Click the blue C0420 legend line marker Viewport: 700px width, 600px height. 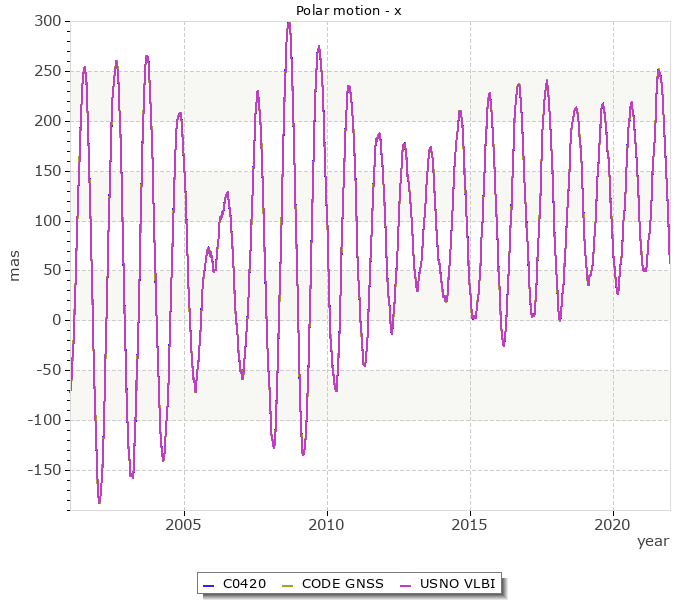[209, 584]
